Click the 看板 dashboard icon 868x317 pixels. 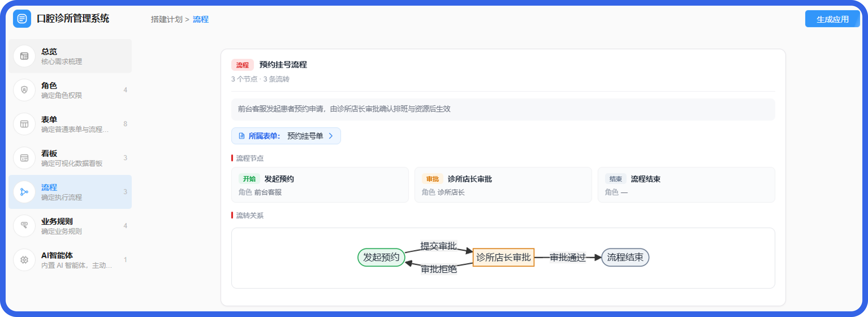coord(24,158)
